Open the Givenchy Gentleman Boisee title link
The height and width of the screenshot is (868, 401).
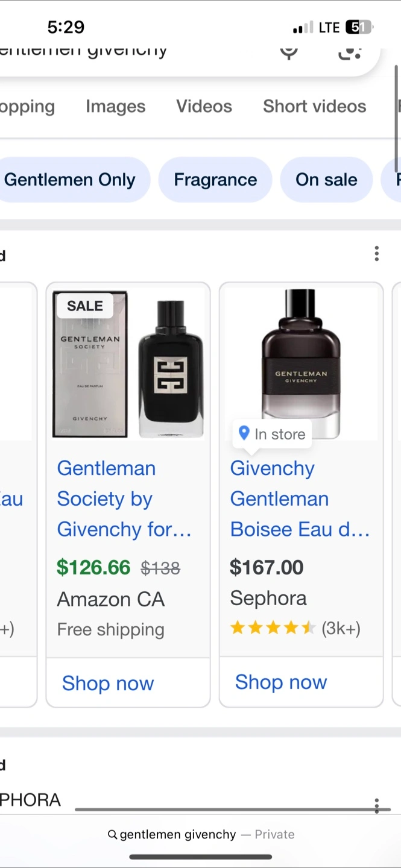pos(300,498)
